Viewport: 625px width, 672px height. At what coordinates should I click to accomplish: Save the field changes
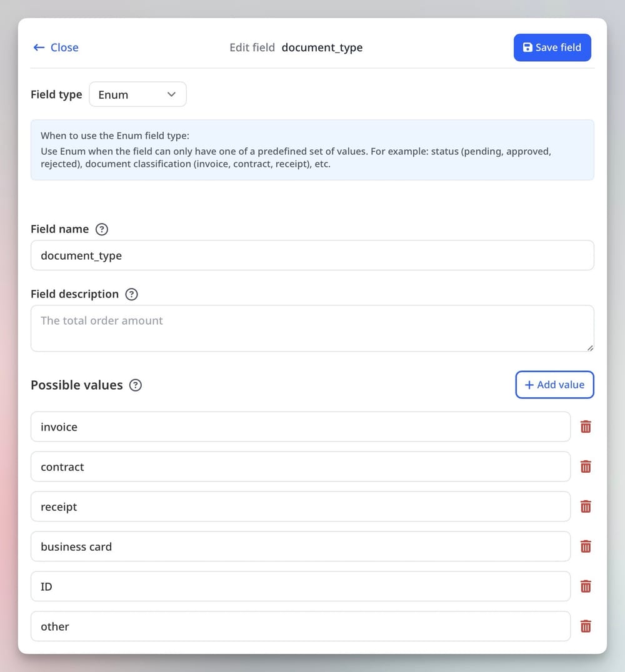[552, 47]
